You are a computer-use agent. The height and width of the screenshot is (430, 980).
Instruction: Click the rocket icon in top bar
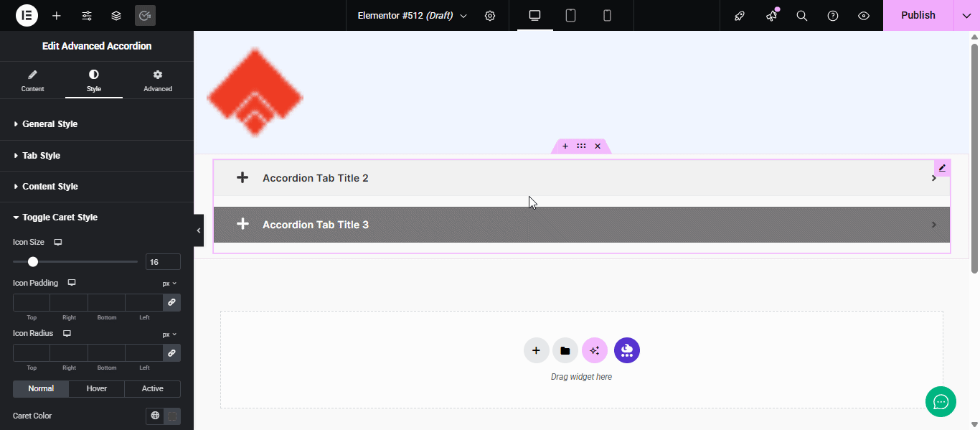click(740, 15)
